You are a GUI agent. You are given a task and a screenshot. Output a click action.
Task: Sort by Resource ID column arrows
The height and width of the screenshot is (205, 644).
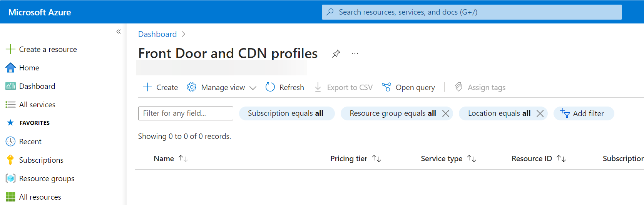[561, 158]
